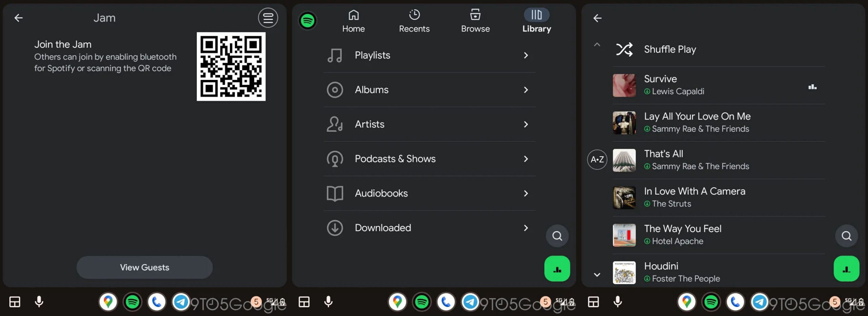Image resolution: width=868 pixels, height=316 pixels.
Task: Select the Audiobooks open book icon
Action: point(335,193)
